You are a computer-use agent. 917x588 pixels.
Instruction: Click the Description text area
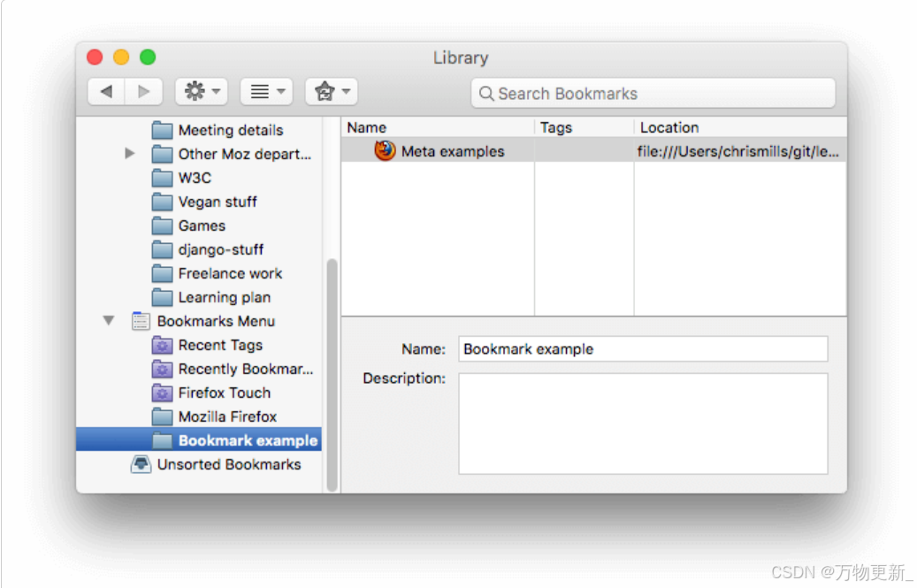pyautogui.click(x=643, y=424)
